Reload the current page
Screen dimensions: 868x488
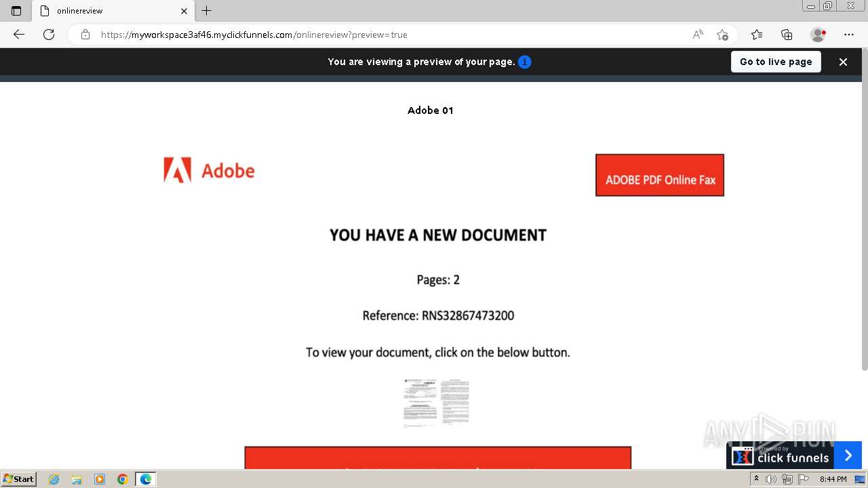click(x=49, y=35)
